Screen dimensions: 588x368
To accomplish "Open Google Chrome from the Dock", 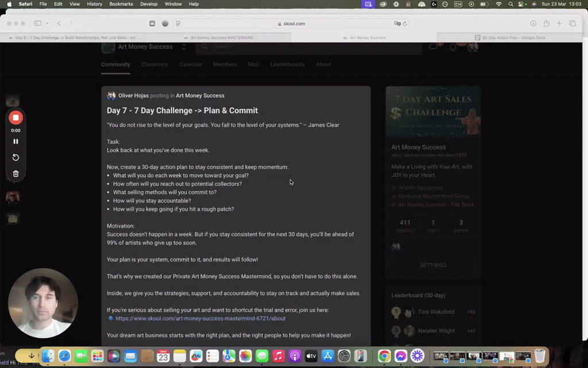I will (384, 356).
